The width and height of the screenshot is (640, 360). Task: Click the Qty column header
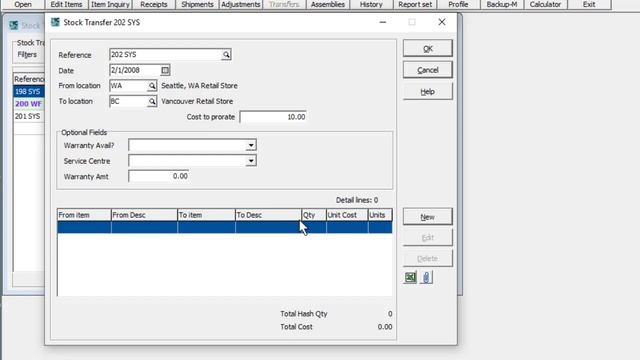[x=314, y=215]
